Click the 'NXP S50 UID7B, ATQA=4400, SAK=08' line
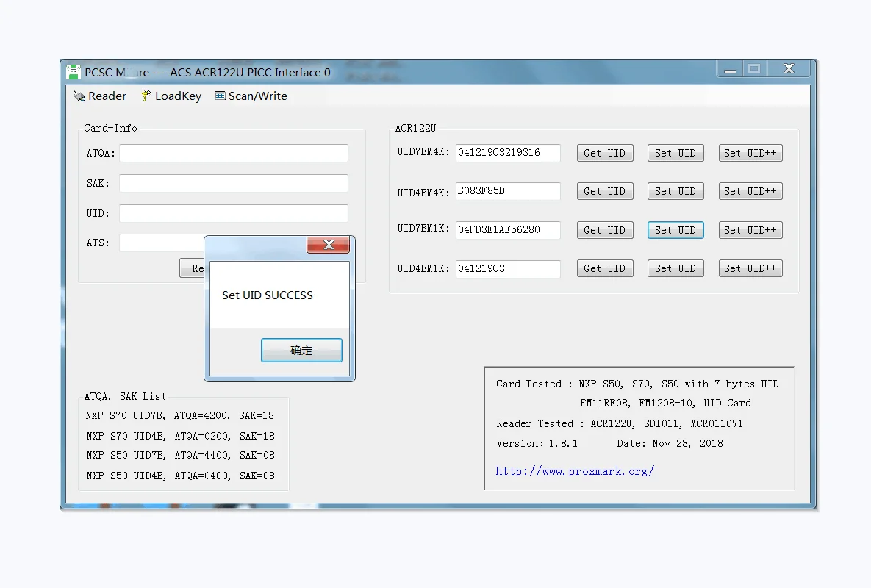 tap(180, 455)
